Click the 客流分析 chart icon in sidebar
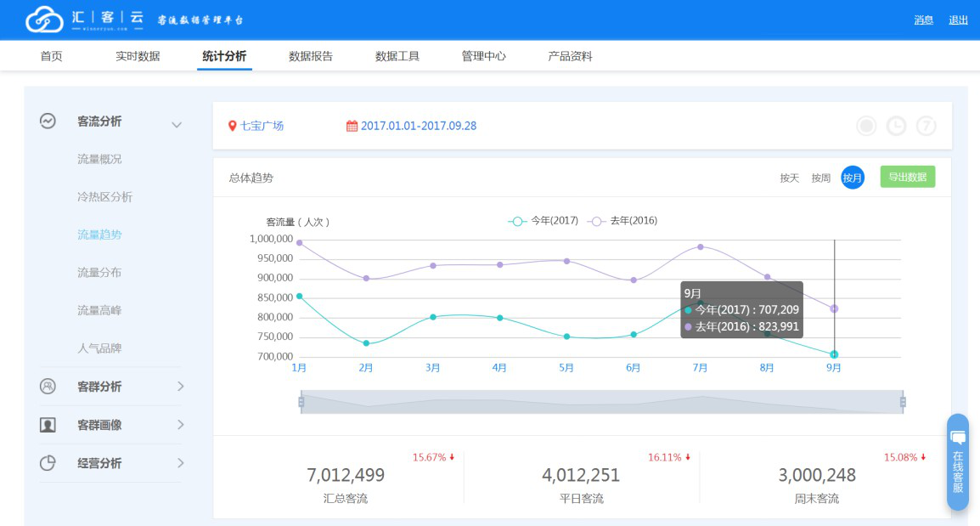This screenshot has width=980, height=526. [x=48, y=121]
